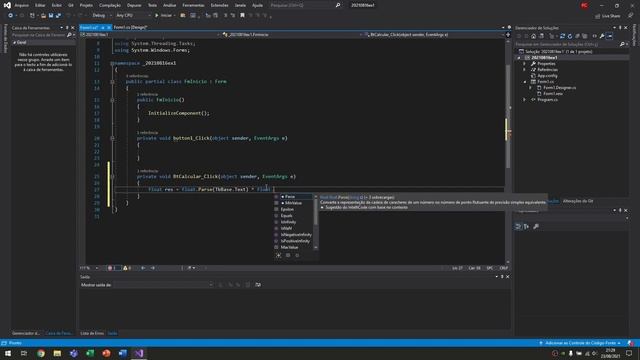Click the Sync with Active Document icon
Image resolution: width=640 pixels, height=360 pixels.
click(562, 36)
